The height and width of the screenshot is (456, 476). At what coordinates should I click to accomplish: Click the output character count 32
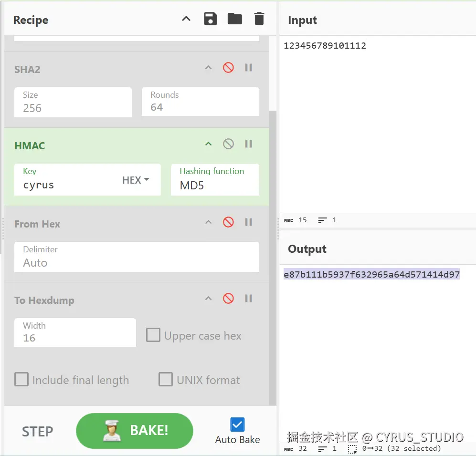(296, 449)
